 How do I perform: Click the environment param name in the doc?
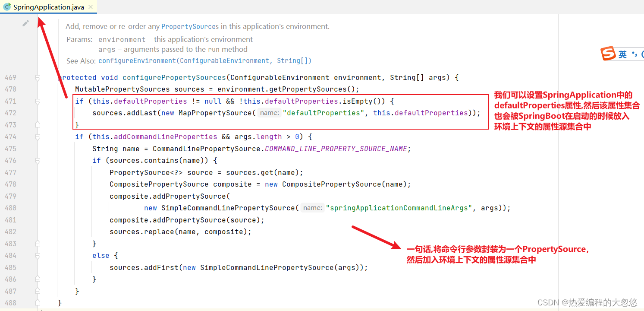[x=122, y=39]
